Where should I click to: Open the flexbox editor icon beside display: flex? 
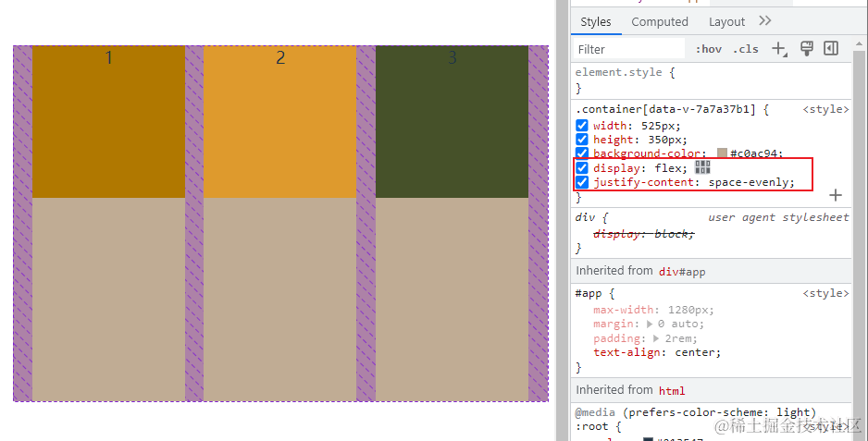coord(702,167)
